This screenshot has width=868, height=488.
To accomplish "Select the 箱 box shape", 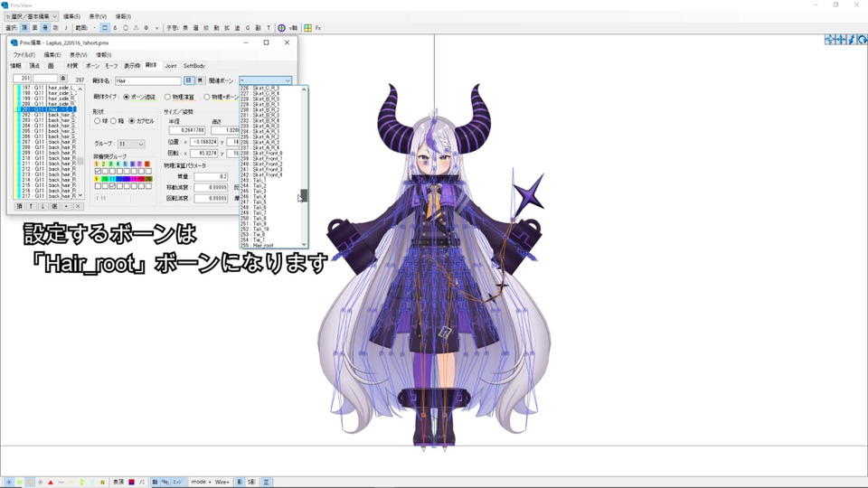I will 118,120.
